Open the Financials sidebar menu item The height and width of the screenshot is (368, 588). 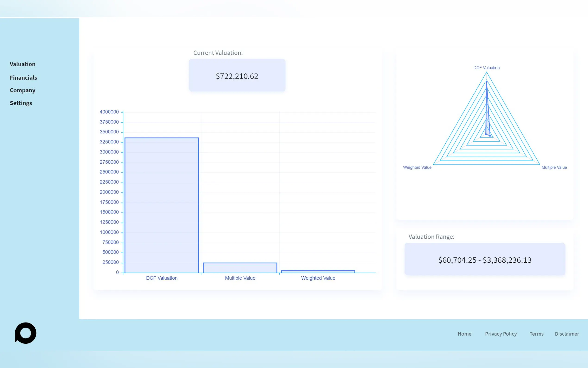tap(23, 78)
